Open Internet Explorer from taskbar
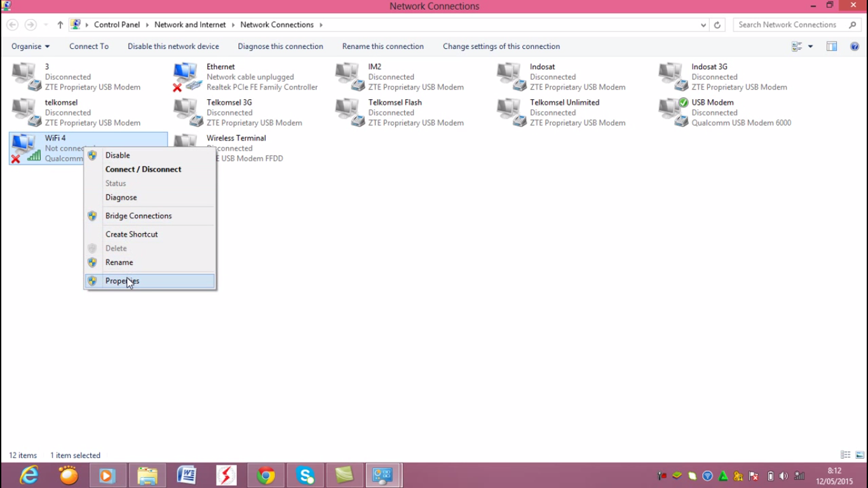The height and width of the screenshot is (488, 868). 29,475
